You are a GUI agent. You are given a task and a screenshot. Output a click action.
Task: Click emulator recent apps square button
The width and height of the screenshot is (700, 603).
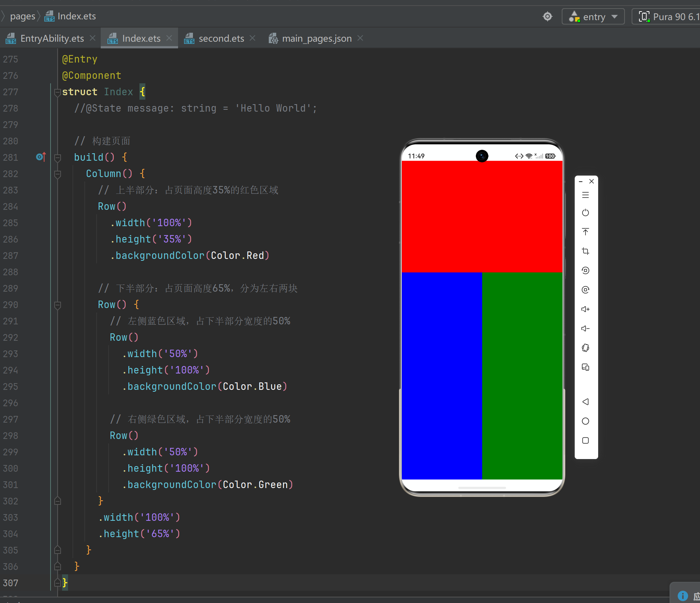[586, 440]
